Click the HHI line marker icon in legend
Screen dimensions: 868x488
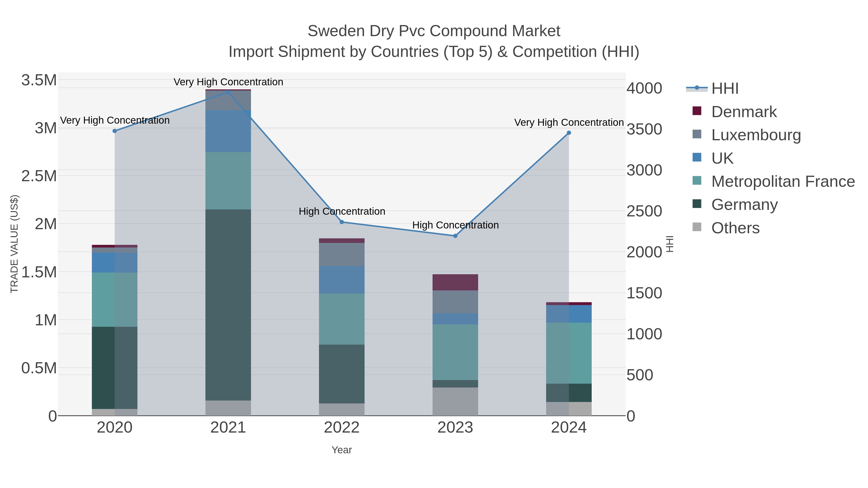pos(697,88)
